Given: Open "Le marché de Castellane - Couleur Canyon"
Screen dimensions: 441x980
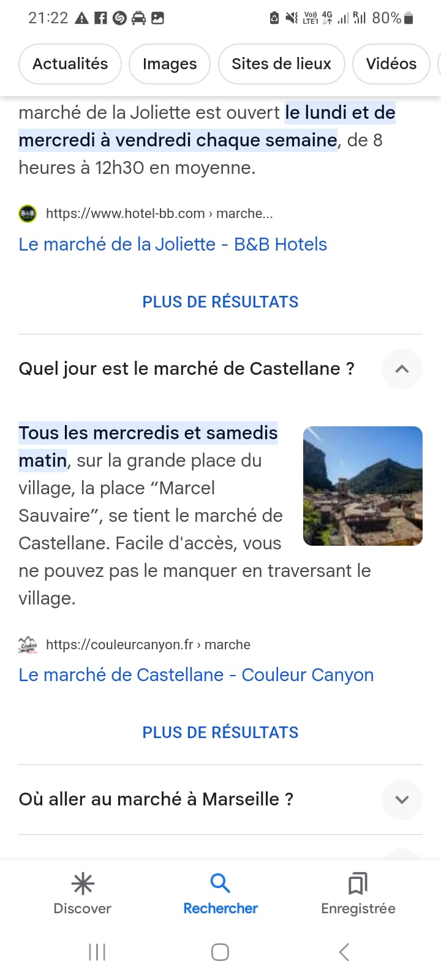Looking at the screenshot, I should 196,675.
